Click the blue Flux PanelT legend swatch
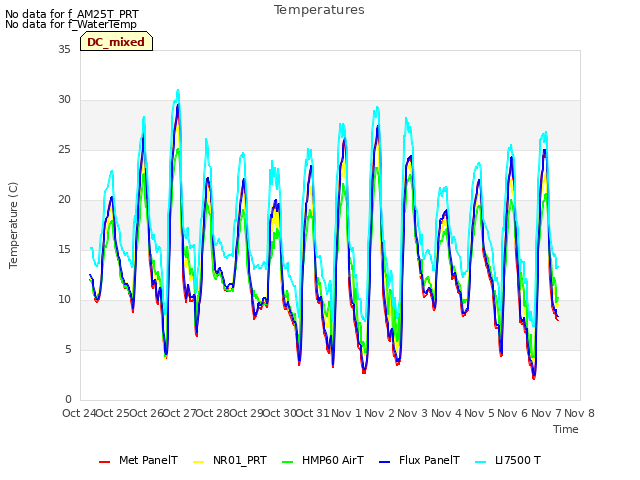Image resolution: width=640 pixels, height=480 pixels. tap(385, 462)
